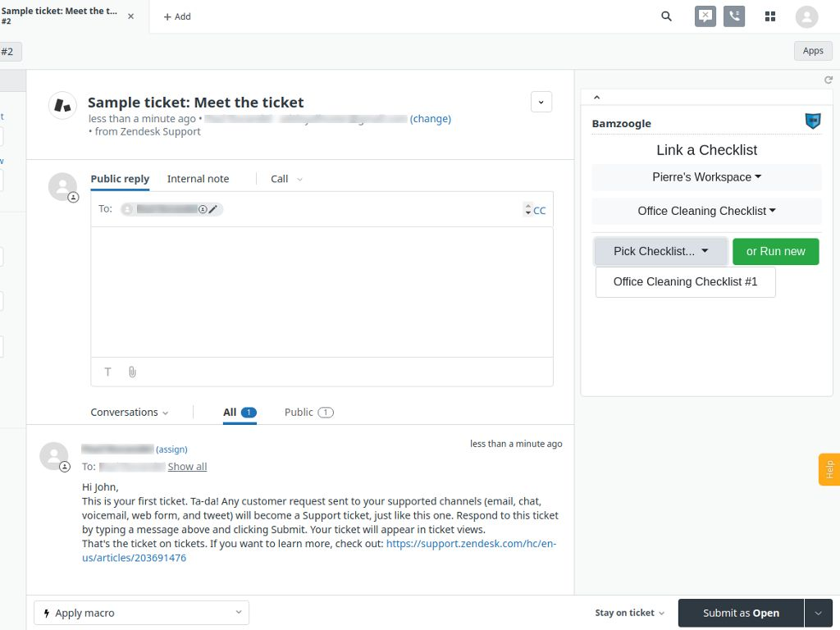Click the green or Run new button
This screenshot has height=630, width=840.
(775, 251)
